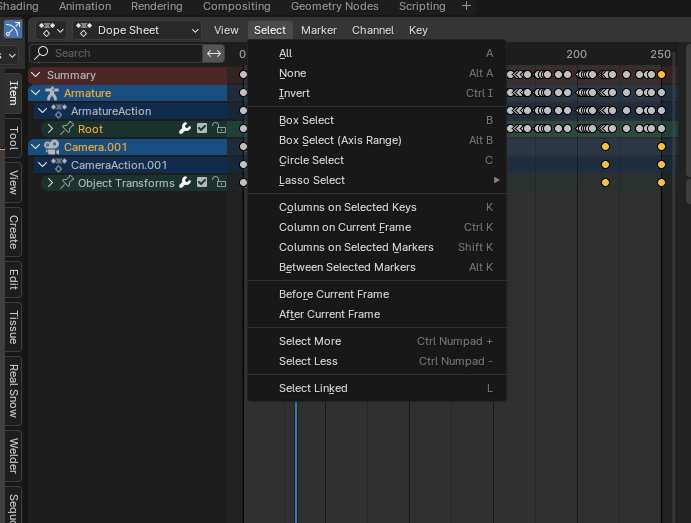The height and width of the screenshot is (523, 691).
Task: Toggle the Root channel mute checkbox
Action: [202, 129]
